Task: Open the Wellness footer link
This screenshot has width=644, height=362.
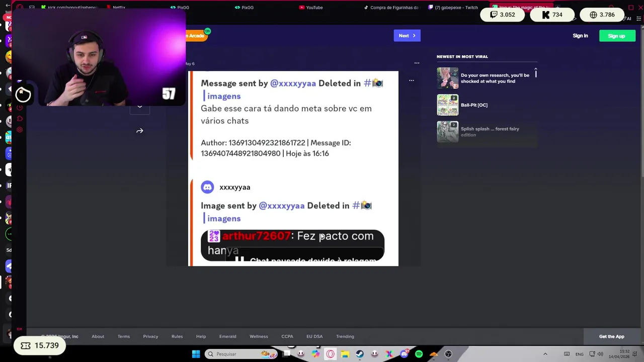Action: [259, 336]
